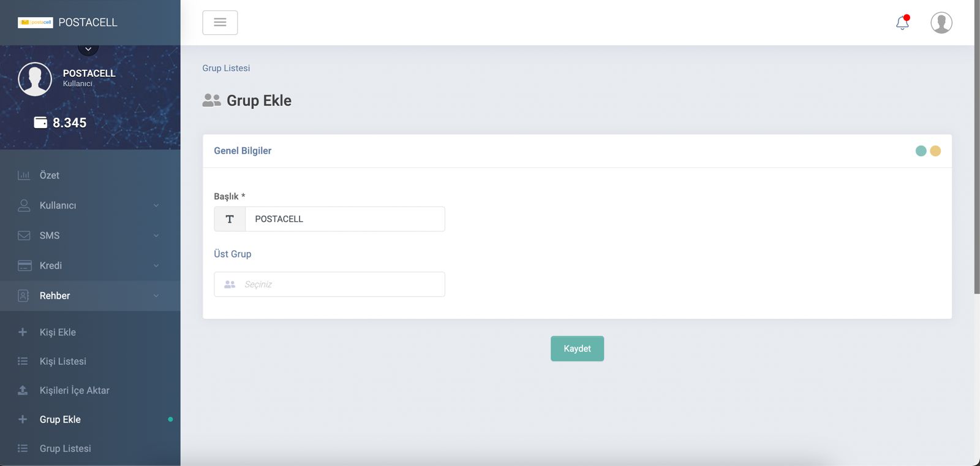The width and height of the screenshot is (980, 466).
Task: Click the Kullanıcı role label under profile name
Action: 77,84
